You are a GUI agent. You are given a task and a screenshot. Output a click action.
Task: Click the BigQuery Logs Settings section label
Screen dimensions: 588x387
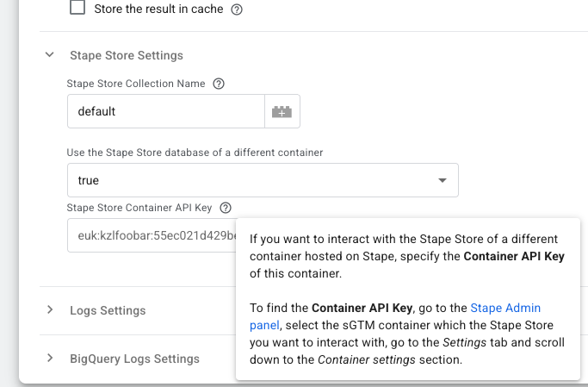pos(134,359)
